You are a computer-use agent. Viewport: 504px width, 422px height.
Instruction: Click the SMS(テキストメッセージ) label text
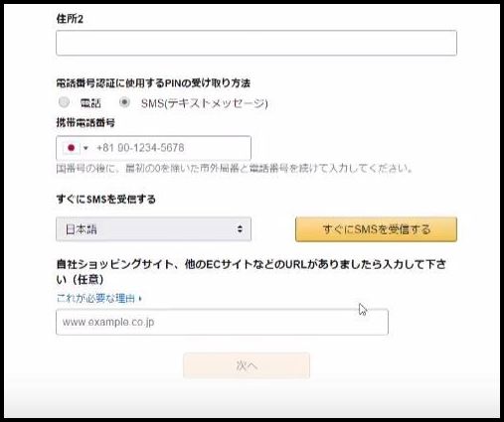[205, 103]
